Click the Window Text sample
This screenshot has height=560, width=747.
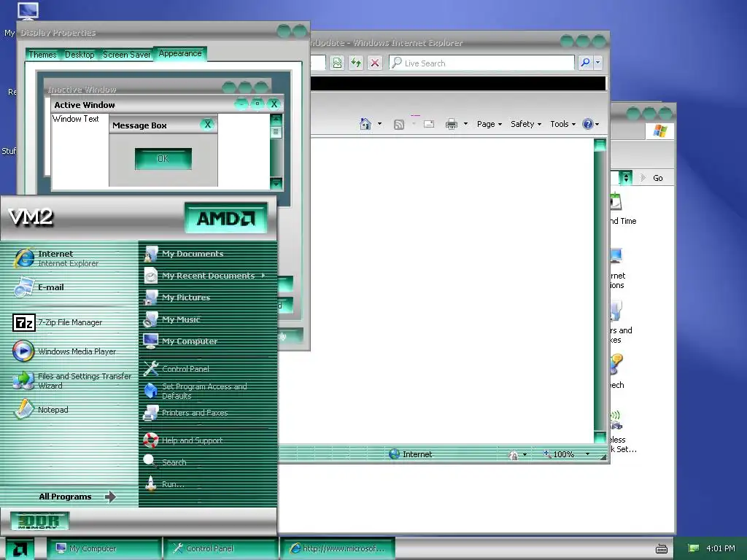[x=76, y=119]
